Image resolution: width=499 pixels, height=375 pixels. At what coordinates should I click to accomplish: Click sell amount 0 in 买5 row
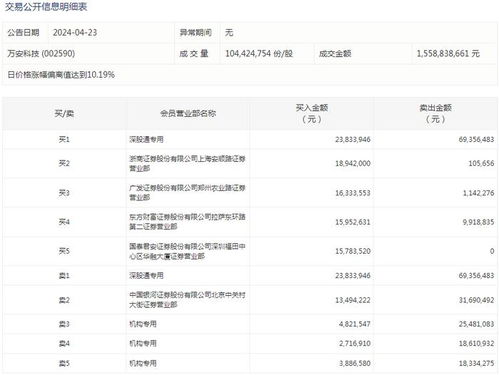pyautogui.click(x=492, y=251)
